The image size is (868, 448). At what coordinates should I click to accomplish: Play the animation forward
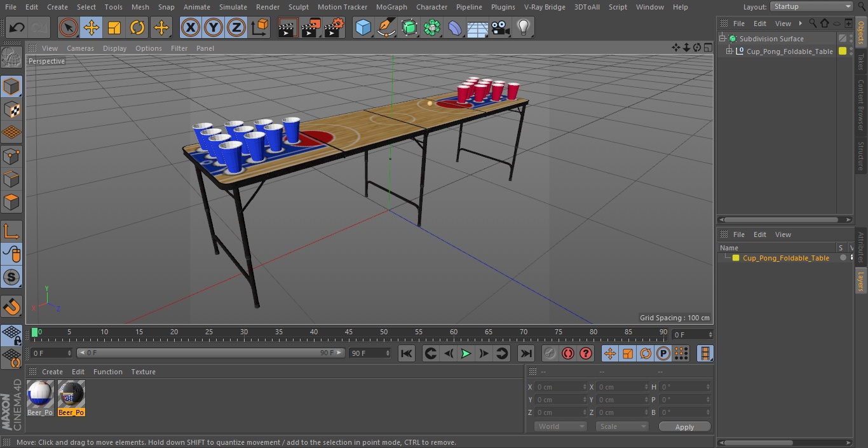[x=466, y=353]
